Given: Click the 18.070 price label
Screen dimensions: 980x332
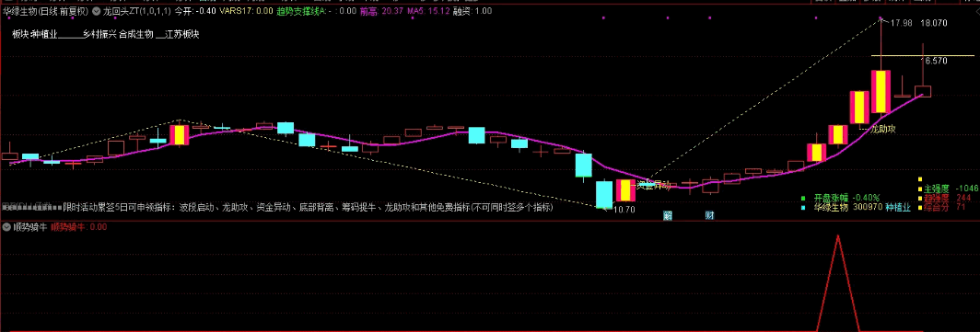Looking at the screenshot, I should pyautogui.click(x=934, y=23).
